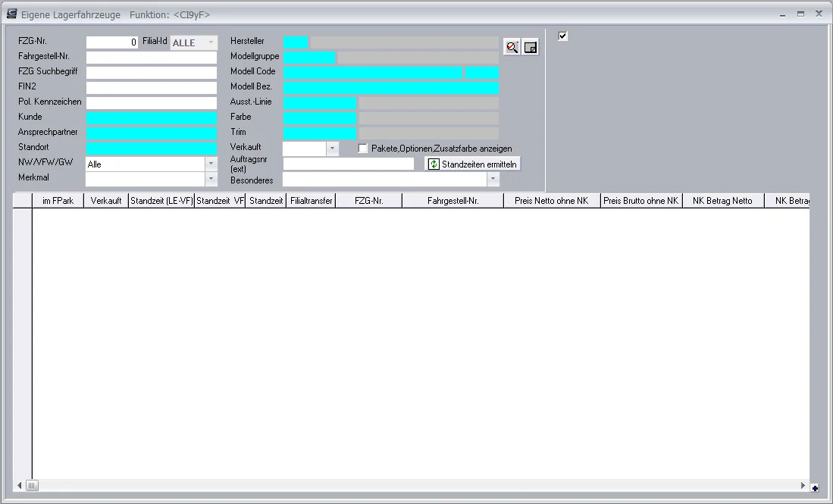
Task: Click the Auftragsnr (ext) input field
Action: coord(349,164)
